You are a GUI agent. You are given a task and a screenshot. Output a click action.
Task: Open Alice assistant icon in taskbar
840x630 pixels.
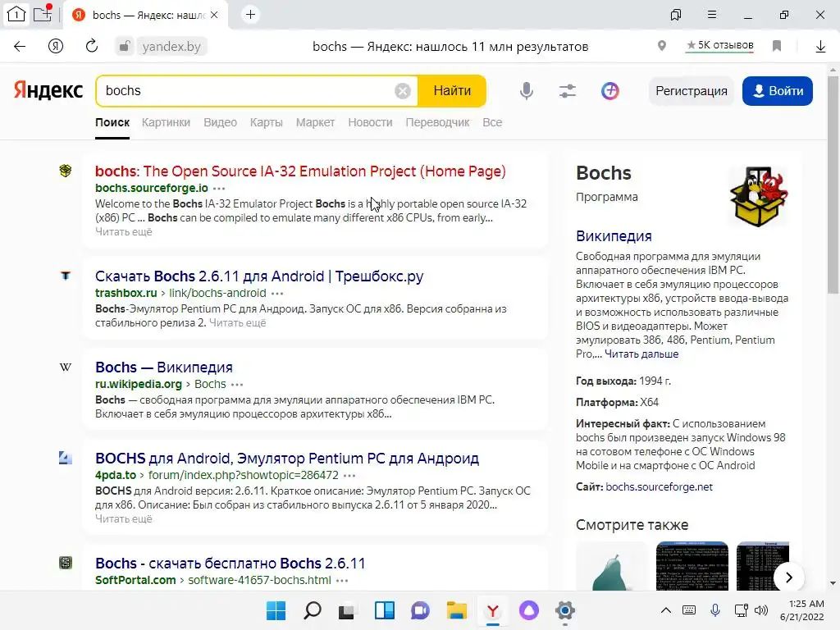point(529,610)
